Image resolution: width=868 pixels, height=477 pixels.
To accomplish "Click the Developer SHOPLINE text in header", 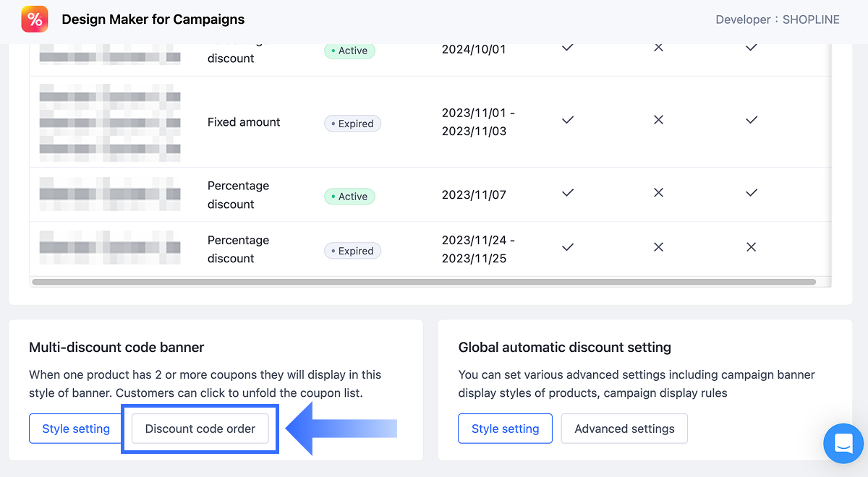I will click(x=778, y=20).
